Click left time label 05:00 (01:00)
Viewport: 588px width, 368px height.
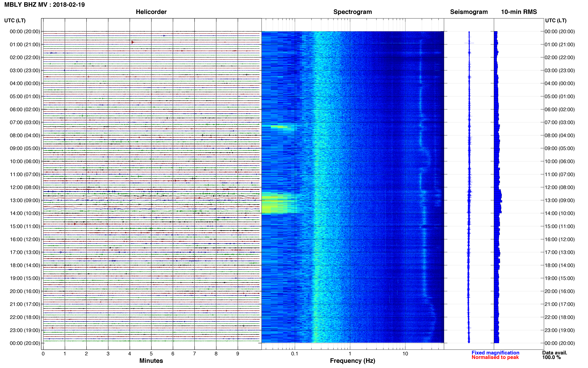(x=25, y=96)
